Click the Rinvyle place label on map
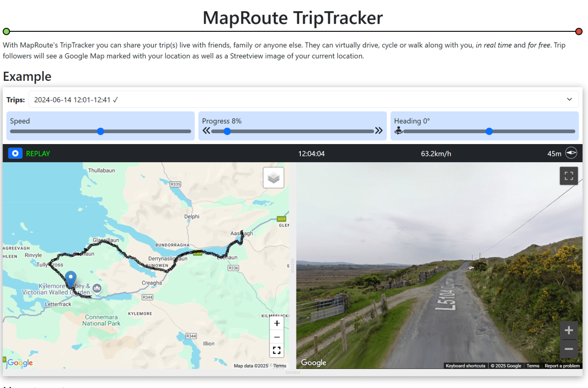This screenshot has width=588, height=388. point(33,255)
